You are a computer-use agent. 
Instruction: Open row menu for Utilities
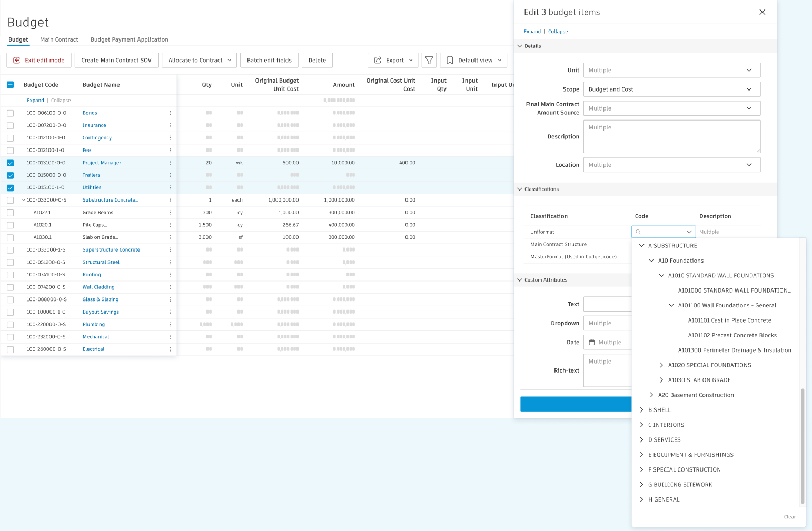(170, 187)
